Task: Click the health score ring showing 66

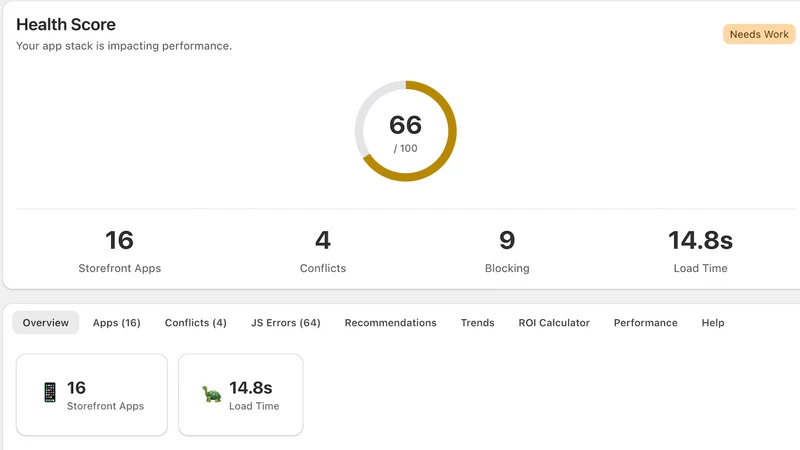Action: pos(406,131)
